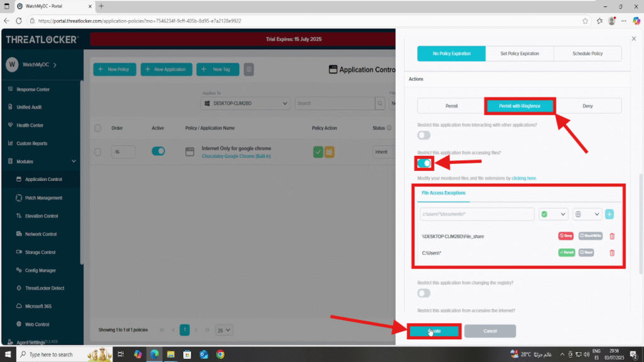644x362 pixels.
Task: Refresh the browser page
Action: (19, 21)
